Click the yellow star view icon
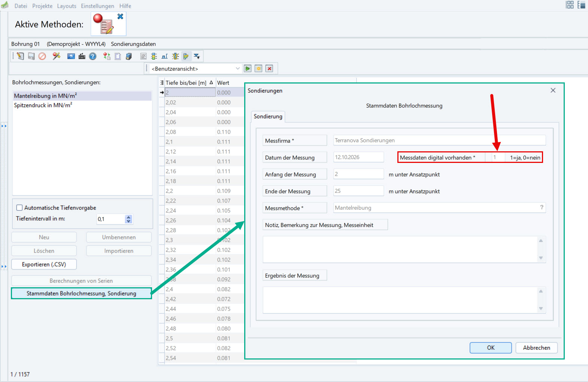Viewport: 588px width, 382px height. [x=258, y=69]
